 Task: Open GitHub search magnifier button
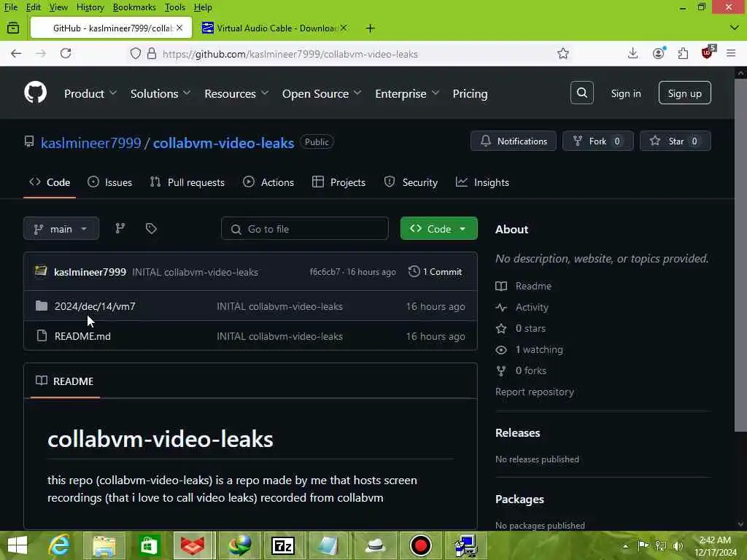(581, 93)
